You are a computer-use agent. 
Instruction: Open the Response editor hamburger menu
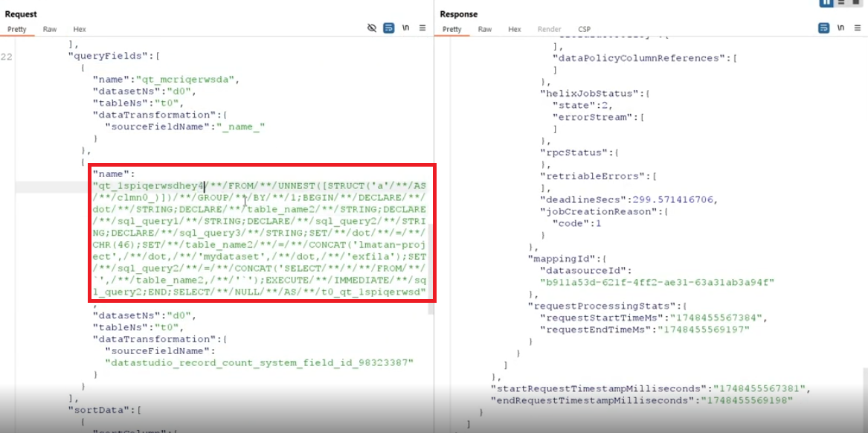point(858,27)
